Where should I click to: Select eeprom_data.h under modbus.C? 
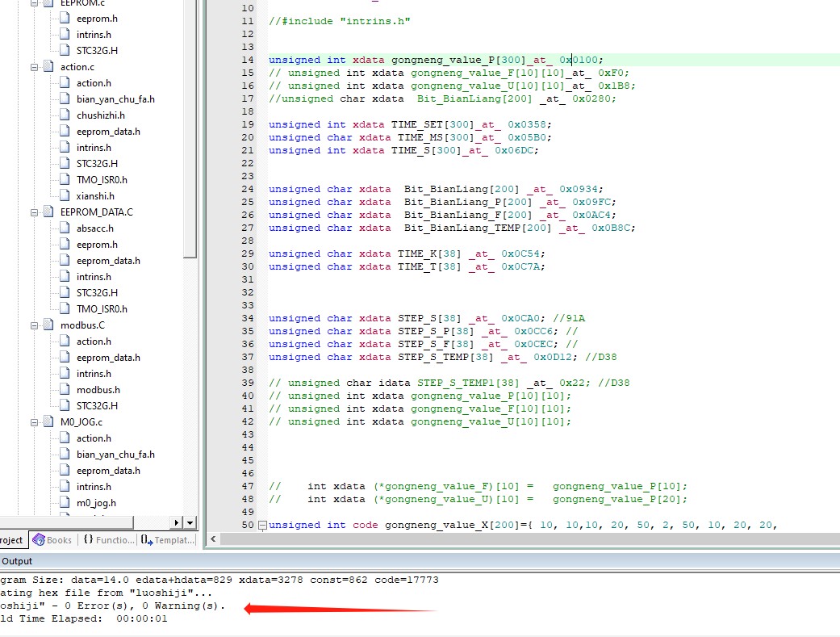[108, 358]
